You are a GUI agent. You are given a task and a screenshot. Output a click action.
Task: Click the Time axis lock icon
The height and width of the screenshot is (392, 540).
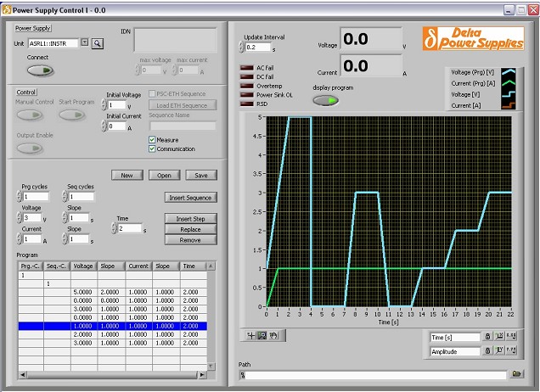coord(489,338)
